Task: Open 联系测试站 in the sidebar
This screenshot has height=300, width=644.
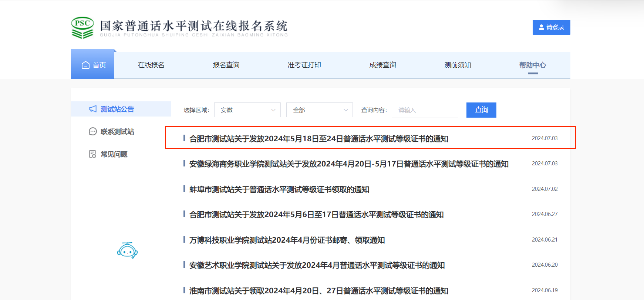Action: point(117,132)
